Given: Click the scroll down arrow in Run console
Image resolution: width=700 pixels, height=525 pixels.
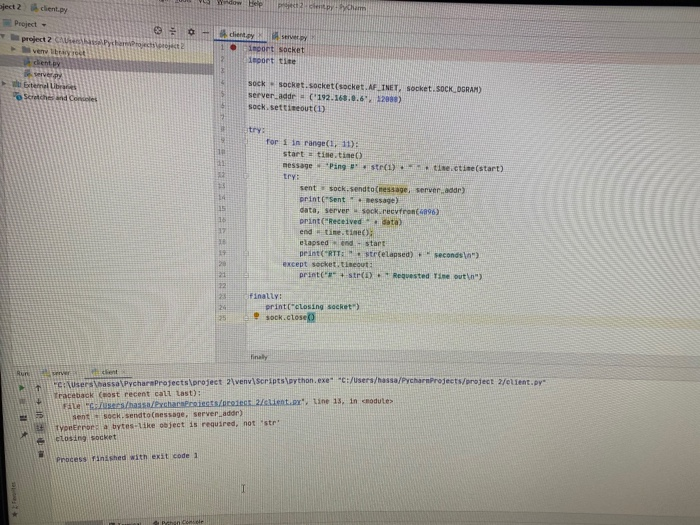Looking at the screenshot, I should coord(38,401).
